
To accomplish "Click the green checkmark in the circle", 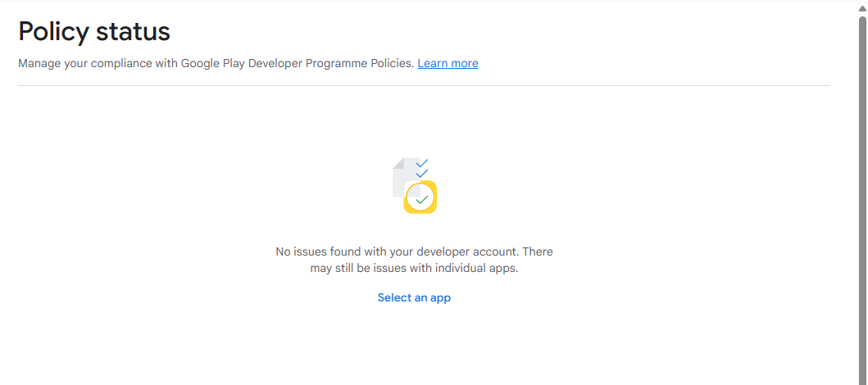I will click(421, 199).
